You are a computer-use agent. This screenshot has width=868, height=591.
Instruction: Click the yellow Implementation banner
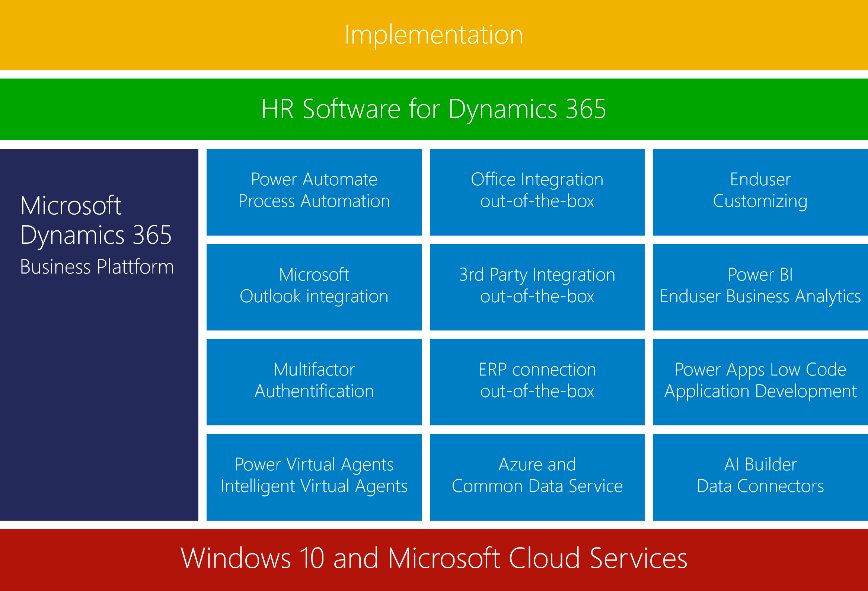[x=434, y=35]
